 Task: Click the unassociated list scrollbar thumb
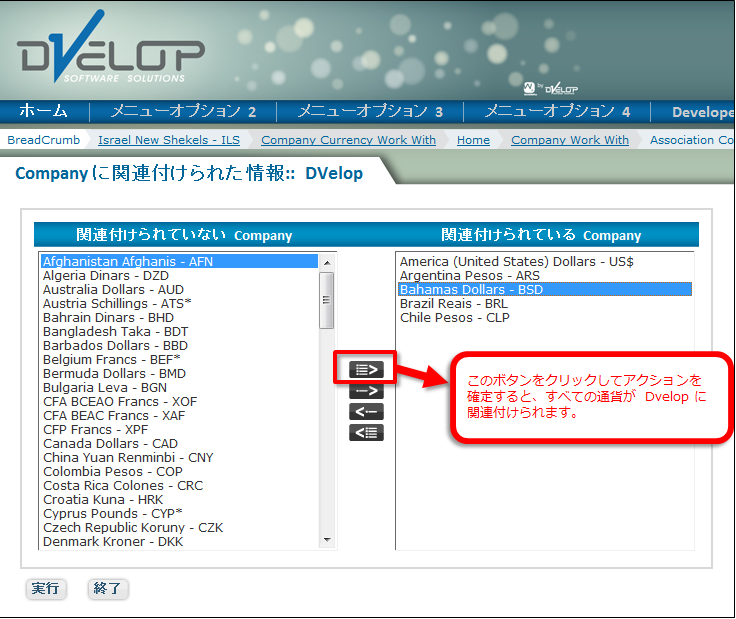327,300
